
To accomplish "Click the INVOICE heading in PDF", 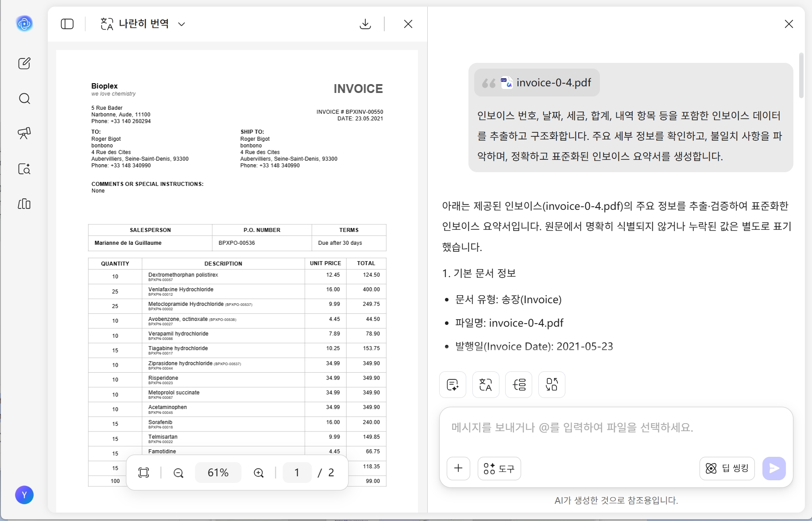I will [358, 89].
